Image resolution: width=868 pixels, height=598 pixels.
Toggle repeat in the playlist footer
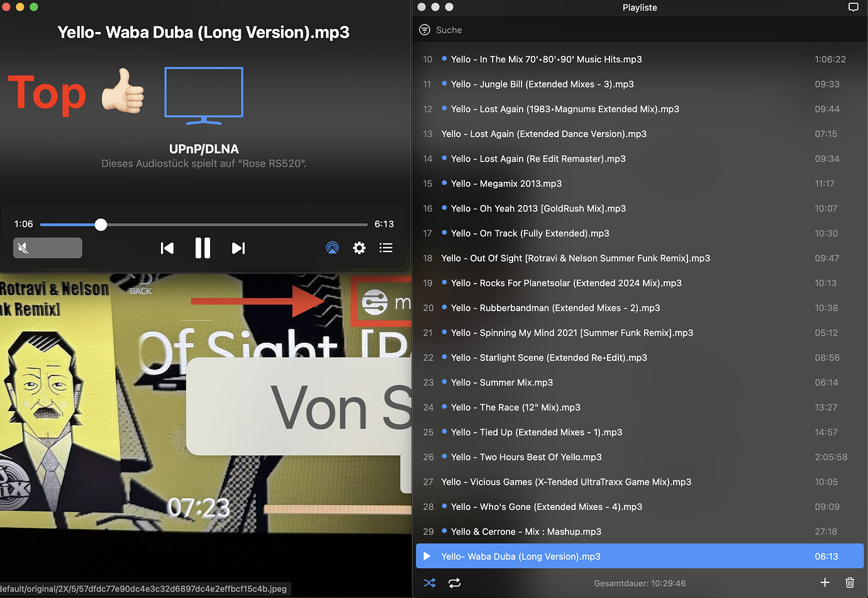pos(455,583)
